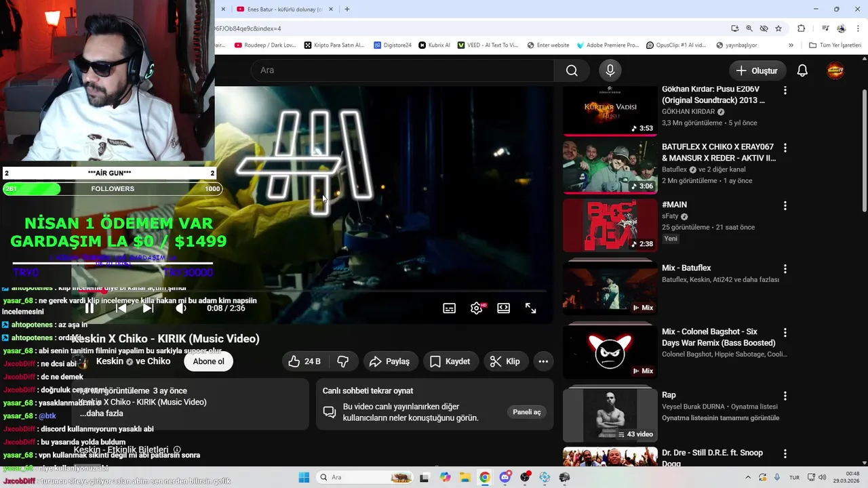
Task: Open VEED - AI Text To Vi... bookmark
Action: 488,45
